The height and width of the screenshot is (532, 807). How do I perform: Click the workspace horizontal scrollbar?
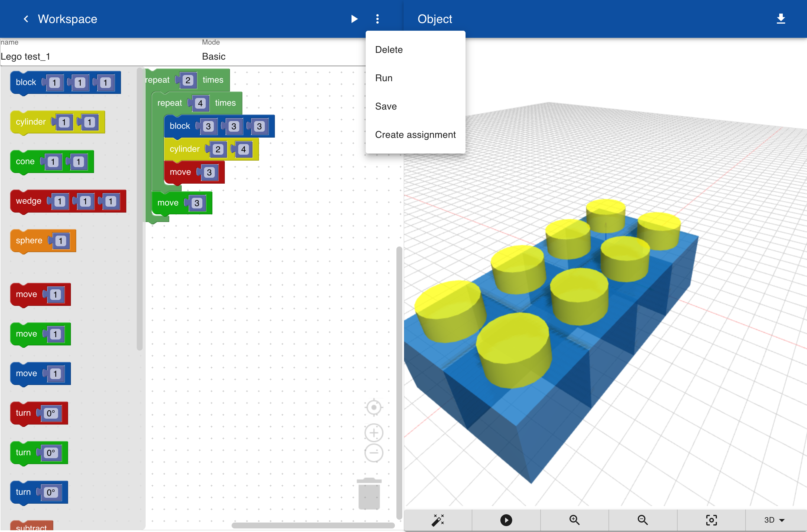(313, 525)
